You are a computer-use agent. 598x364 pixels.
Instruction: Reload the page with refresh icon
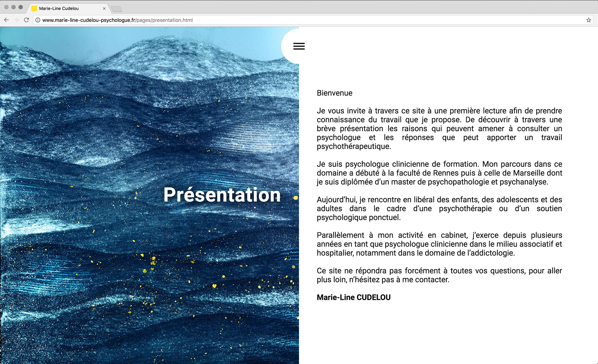click(26, 20)
